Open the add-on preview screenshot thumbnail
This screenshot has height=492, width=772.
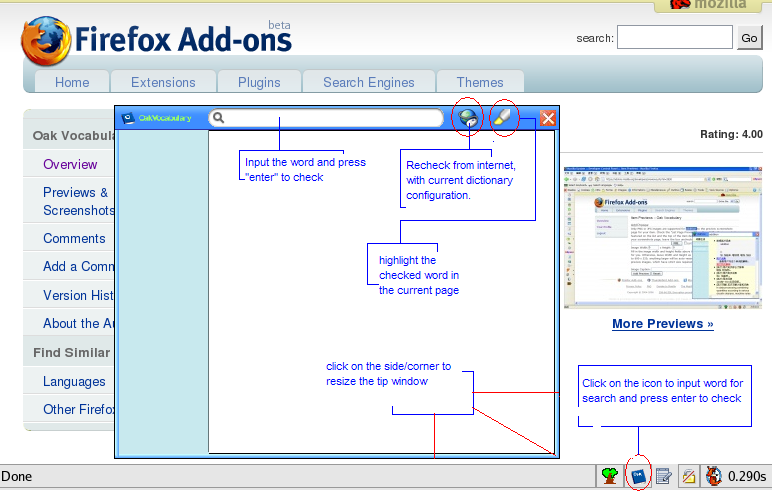pyautogui.click(x=663, y=237)
